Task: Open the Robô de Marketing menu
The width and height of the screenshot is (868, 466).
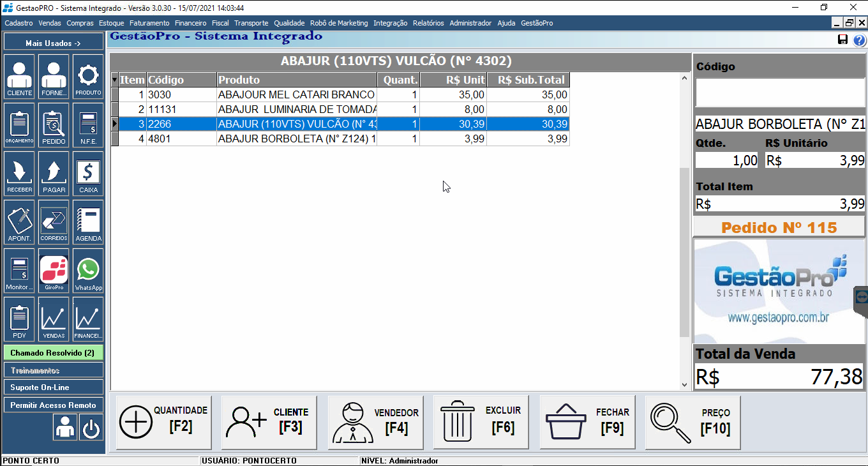Action: click(339, 23)
